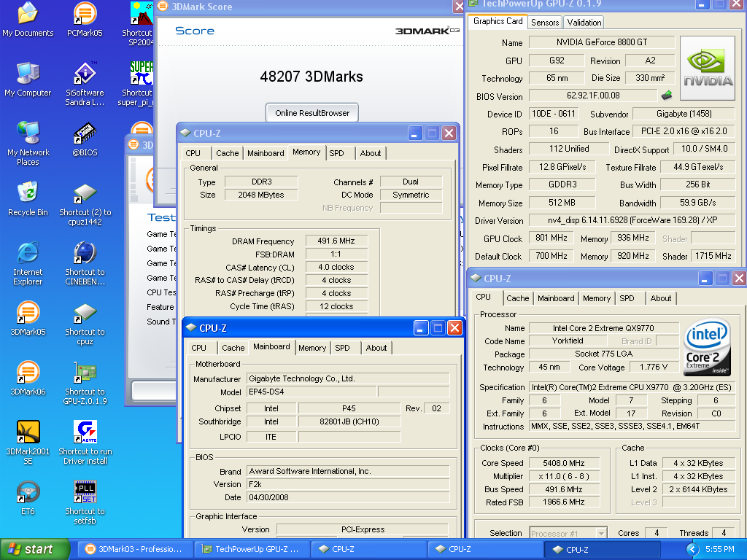
Task: In CPU-Z Mainboard window, open Cache tab
Action: pos(233,348)
